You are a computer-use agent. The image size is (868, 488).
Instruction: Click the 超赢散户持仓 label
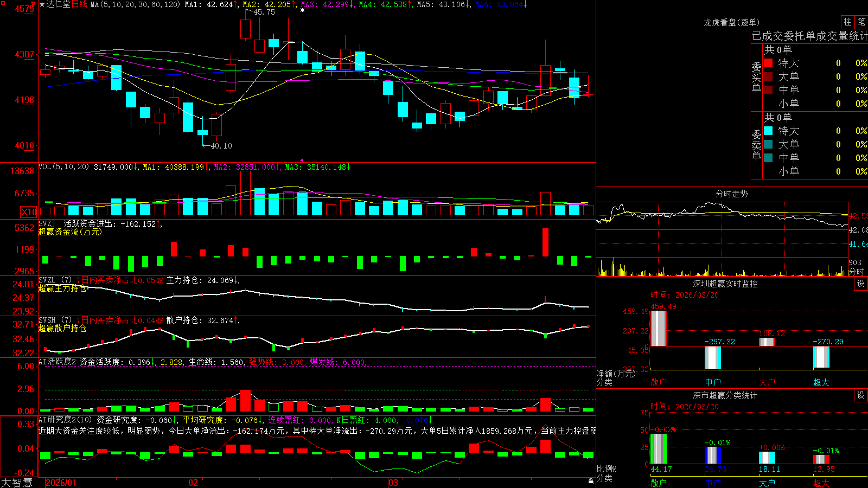tap(62, 328)
